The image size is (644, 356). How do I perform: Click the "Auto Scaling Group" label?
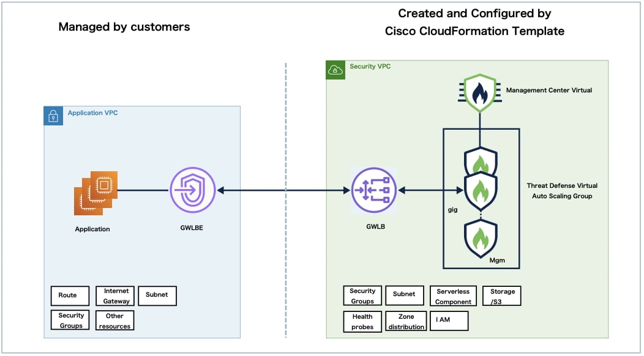pos(562,196)
